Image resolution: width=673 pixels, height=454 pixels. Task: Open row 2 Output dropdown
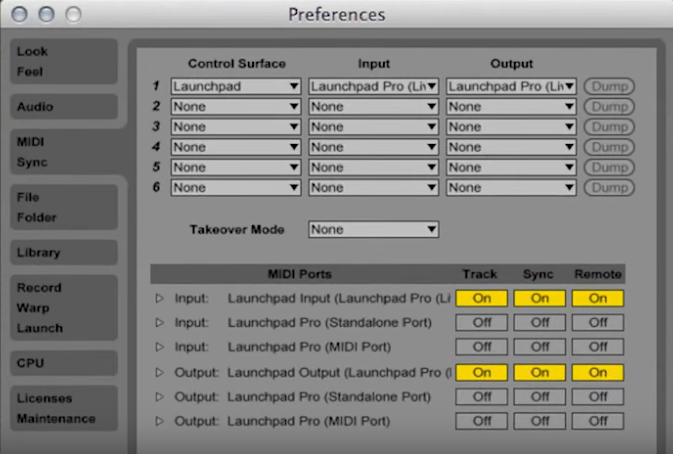[x=511, y=106]
